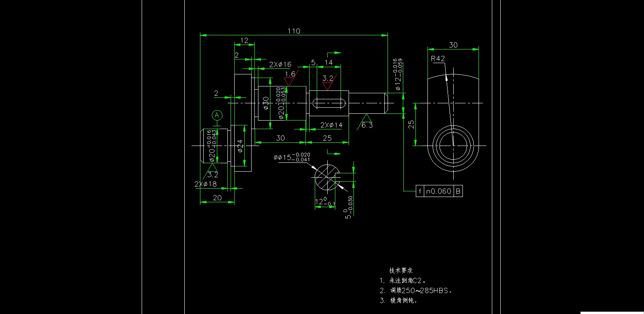Screen dimensions: 644x314
Task: Click the R42 radius dimension label
Action: click(x=438, y=59)
